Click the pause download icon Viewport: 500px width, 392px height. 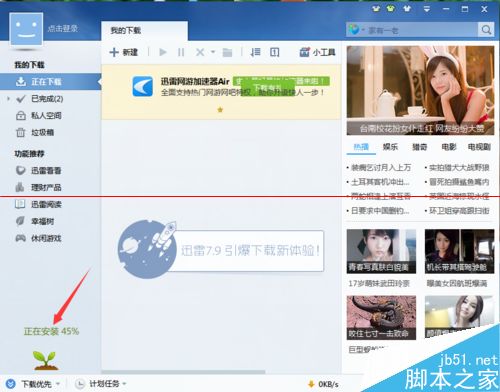point(181,52)
